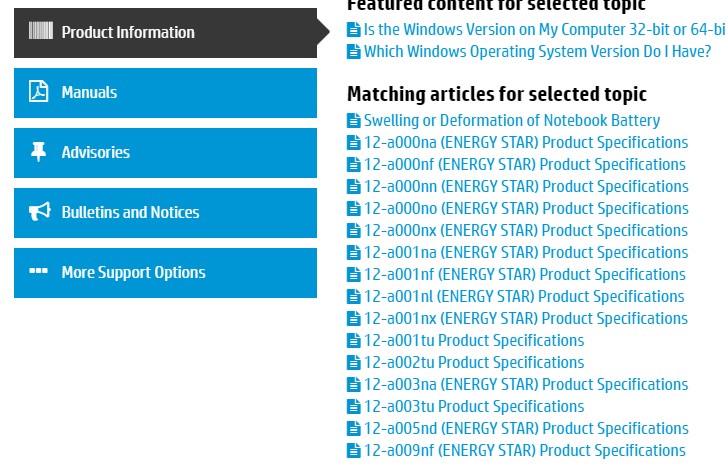Click document icon beside 12-a002tu
This screenshot has width=726, height=465.
click(354, 363)
